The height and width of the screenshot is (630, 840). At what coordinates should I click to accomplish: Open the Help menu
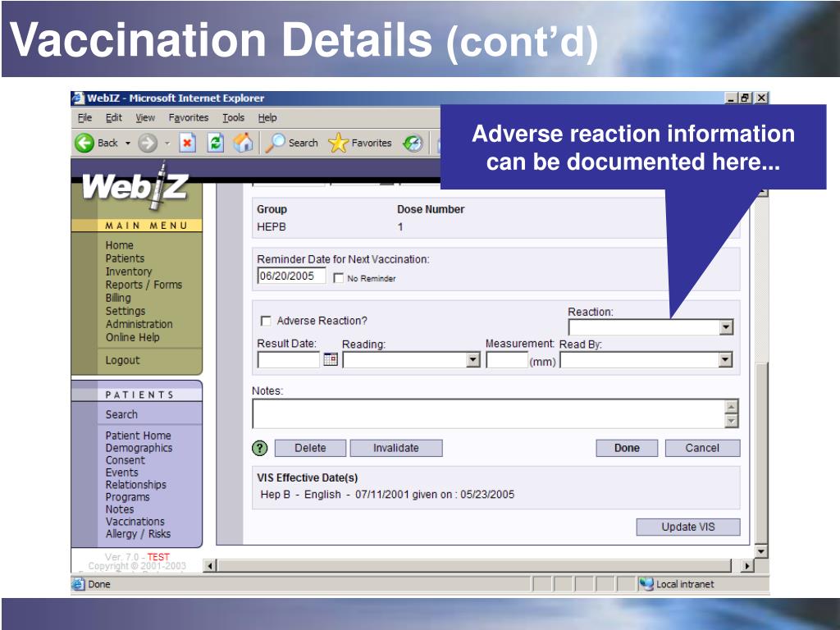click(267, 118)
